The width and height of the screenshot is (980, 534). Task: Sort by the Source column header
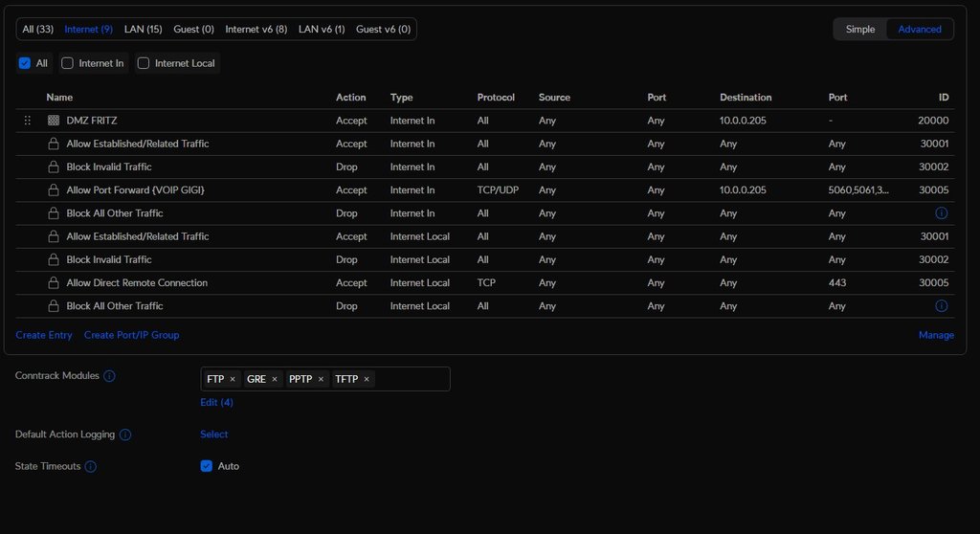[x=554, y=97]
